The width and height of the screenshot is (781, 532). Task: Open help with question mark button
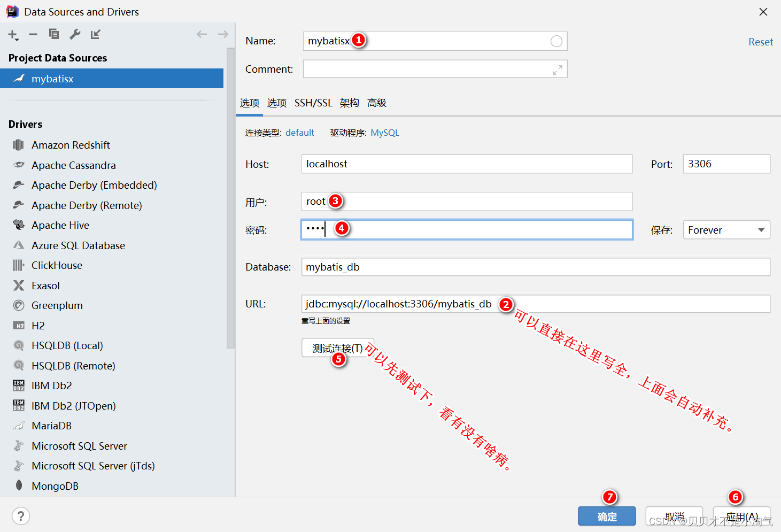21,516
